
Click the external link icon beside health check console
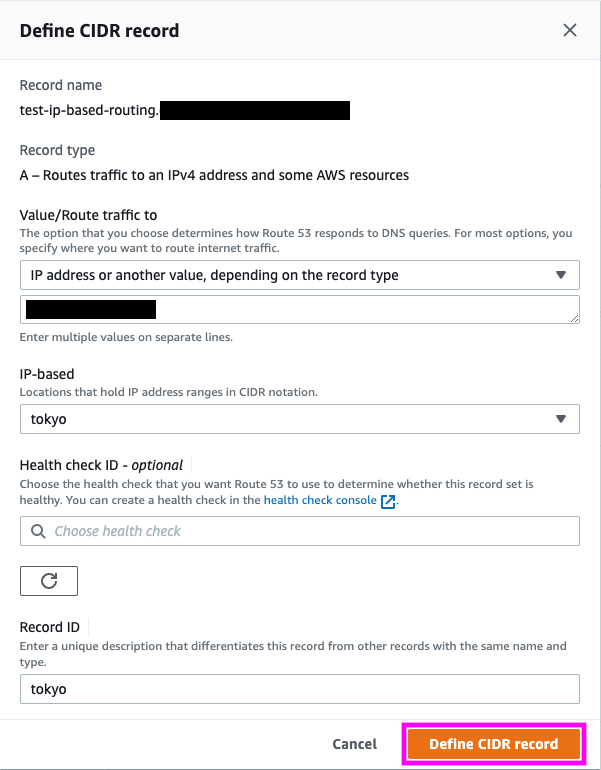[389, 500]
